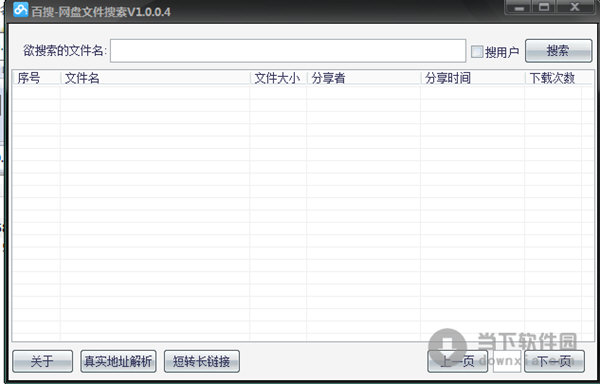Maximize the 百搜 window
Viewport: 600px width, 384px height.
click(x=544, y=7)
